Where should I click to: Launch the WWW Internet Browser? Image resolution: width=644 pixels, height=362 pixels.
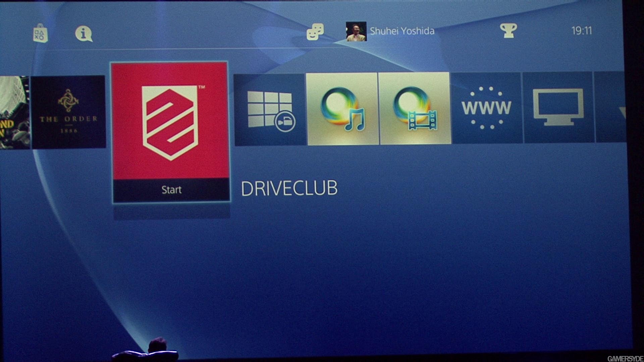[487, 108]
